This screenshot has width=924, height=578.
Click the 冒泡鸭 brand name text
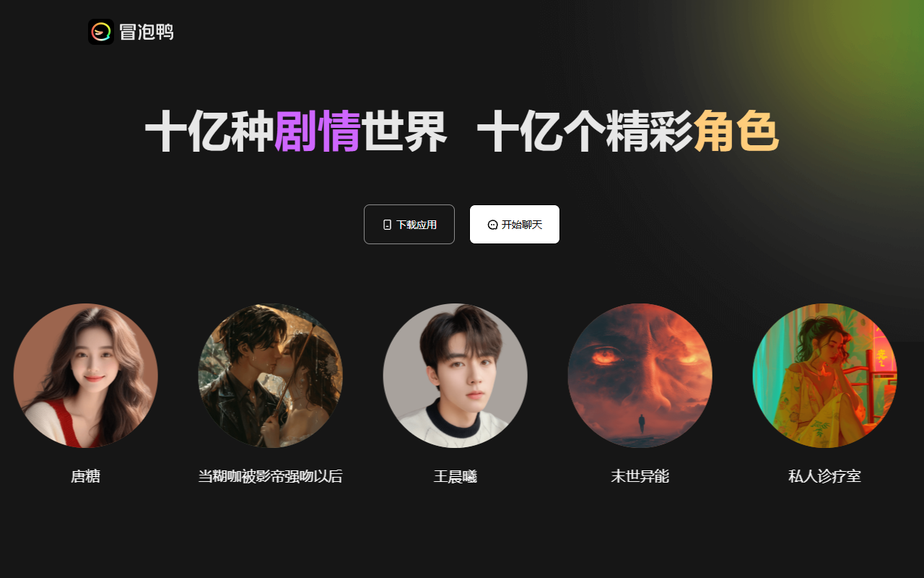(147, 32)
